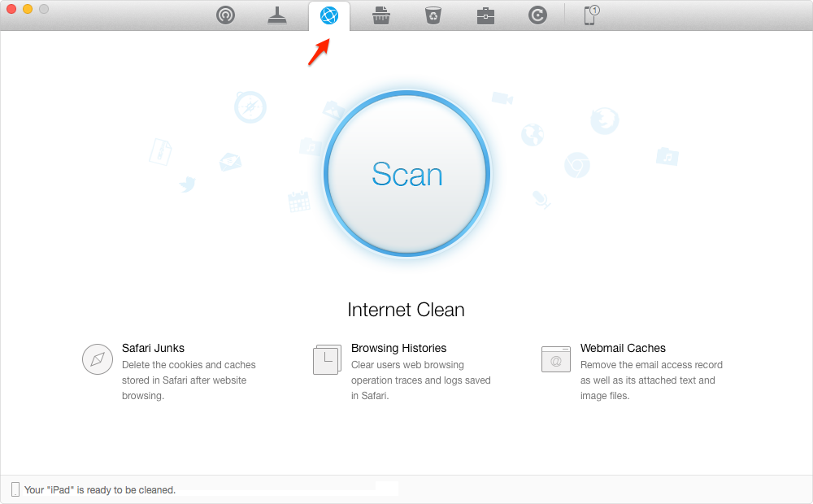The width and height of the screenshot is (813, 504).
Task: Click the iPad device icon in status bar
Action: (x=15, y=489)
